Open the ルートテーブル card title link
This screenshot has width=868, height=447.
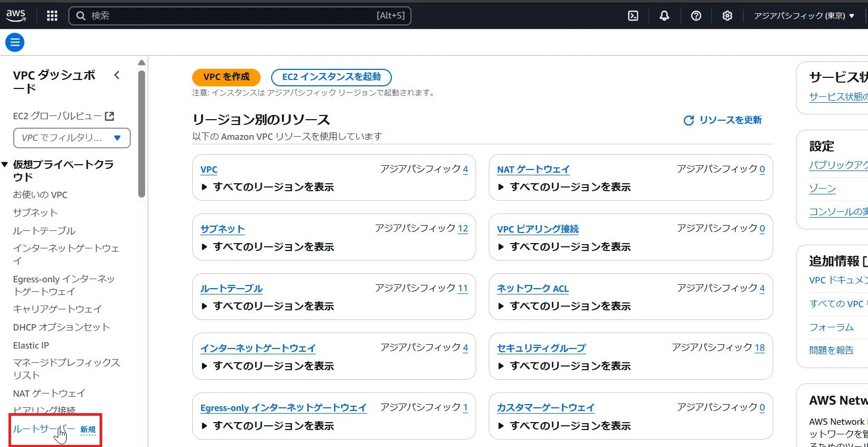231,289
